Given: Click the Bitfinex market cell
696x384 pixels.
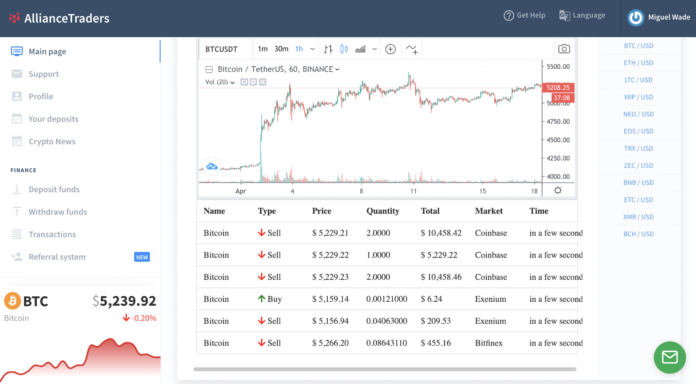Looking at the screenshot, I should point(489,343).
